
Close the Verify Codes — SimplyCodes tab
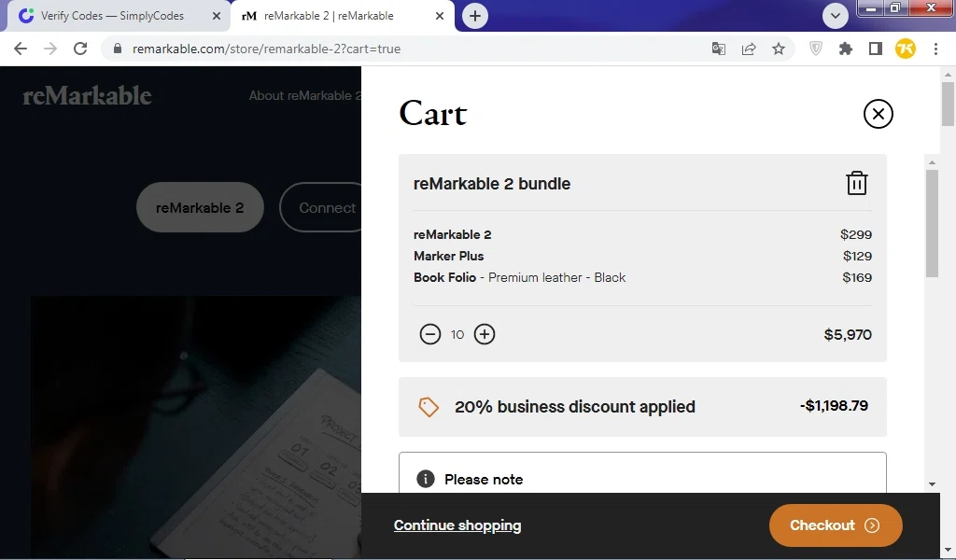217,16
